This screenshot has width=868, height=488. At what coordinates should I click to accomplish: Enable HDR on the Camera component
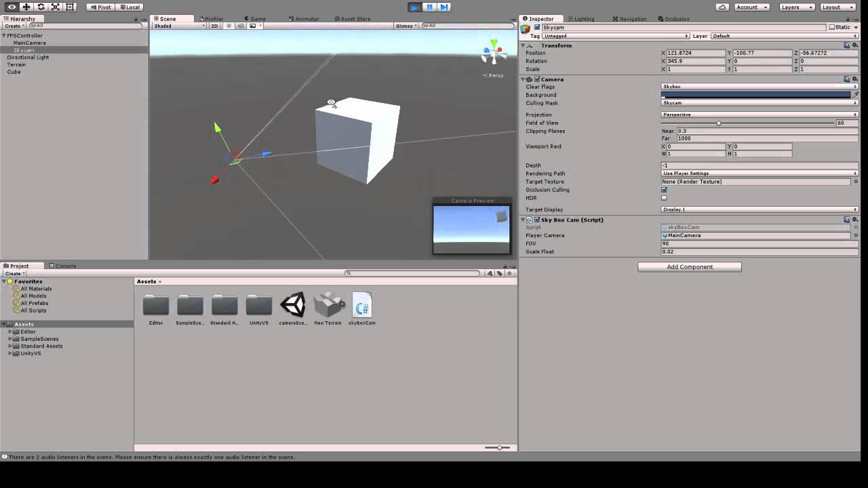coord(664,198)
